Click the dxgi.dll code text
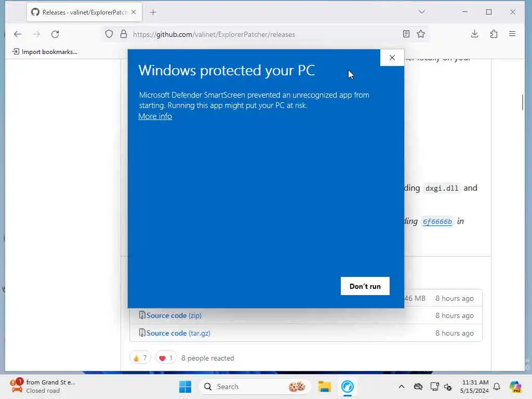Image resolution: width=532 pixels, height=399 pixels. point(442,188)
